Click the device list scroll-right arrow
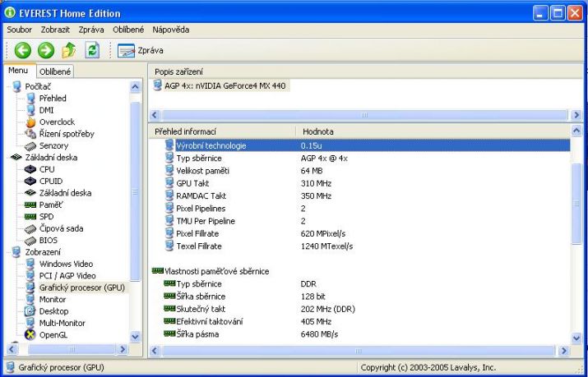588x377 pixels. click(x=576, y=115)
